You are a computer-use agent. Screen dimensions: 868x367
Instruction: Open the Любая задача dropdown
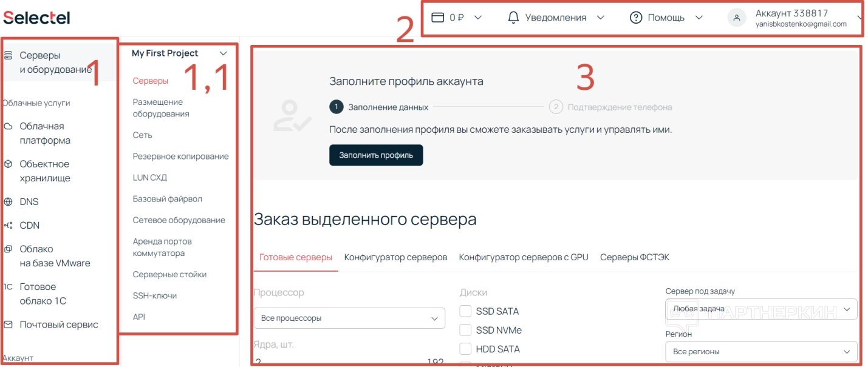click(762, 309)
